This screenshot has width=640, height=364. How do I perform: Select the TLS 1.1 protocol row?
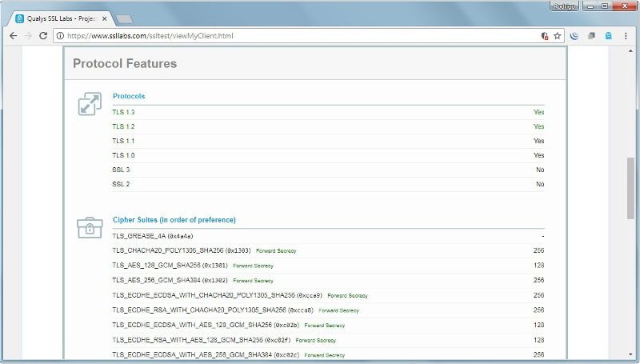(328, 141)
